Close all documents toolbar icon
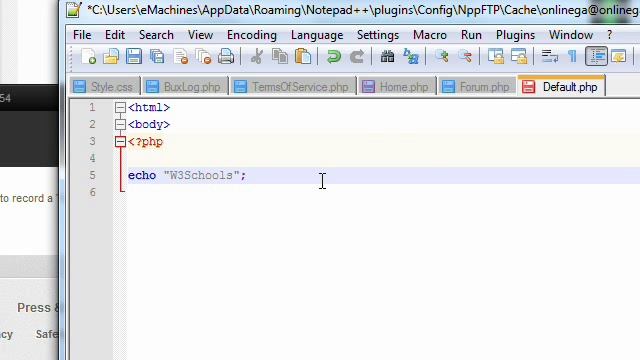Screen dimensions: 640x360 [203, 56]
